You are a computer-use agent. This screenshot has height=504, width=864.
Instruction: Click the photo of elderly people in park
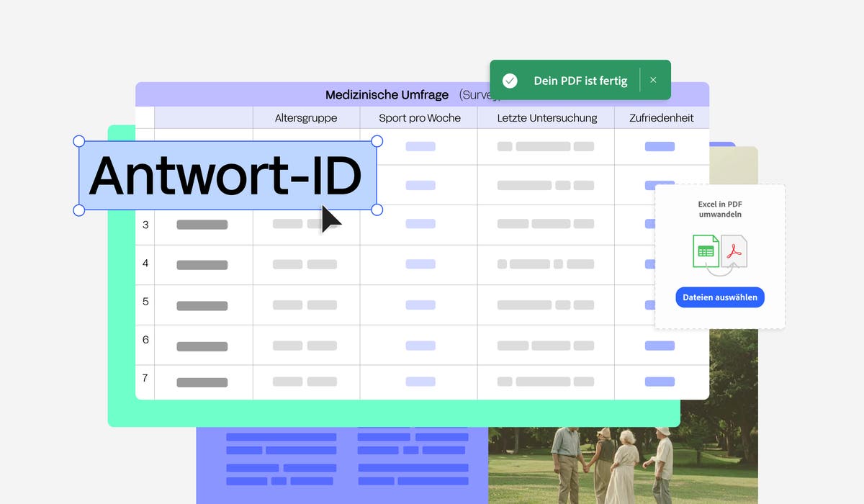[x=623, y=452]
